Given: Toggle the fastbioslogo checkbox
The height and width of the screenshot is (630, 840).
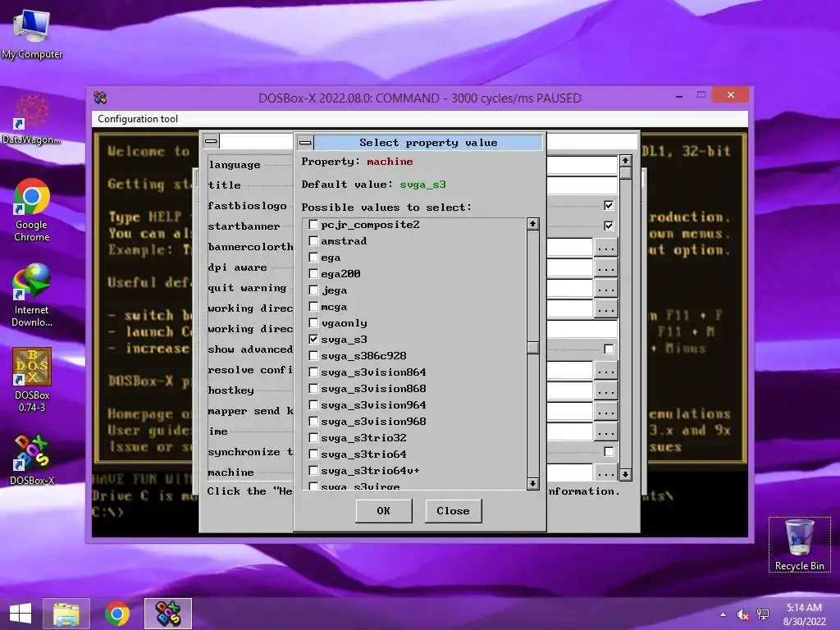Looking at the screenshot, I should 609,205.
